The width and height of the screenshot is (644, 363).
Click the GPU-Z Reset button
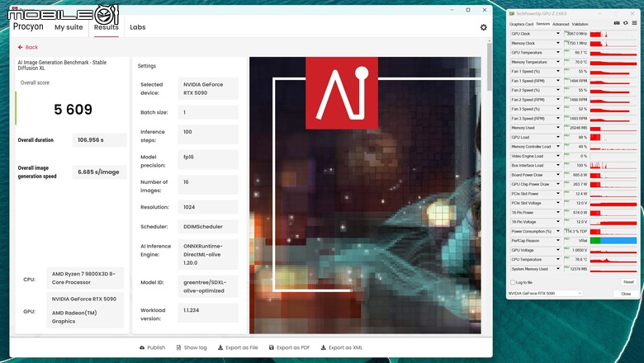628,282
